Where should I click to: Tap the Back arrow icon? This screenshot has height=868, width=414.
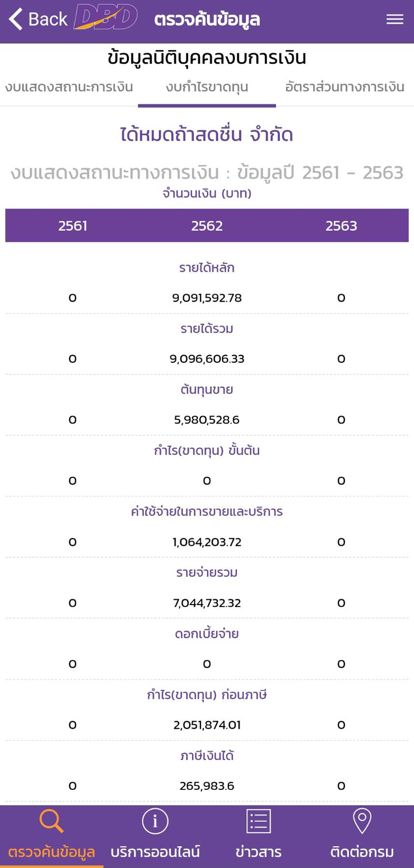coord(16,19)
